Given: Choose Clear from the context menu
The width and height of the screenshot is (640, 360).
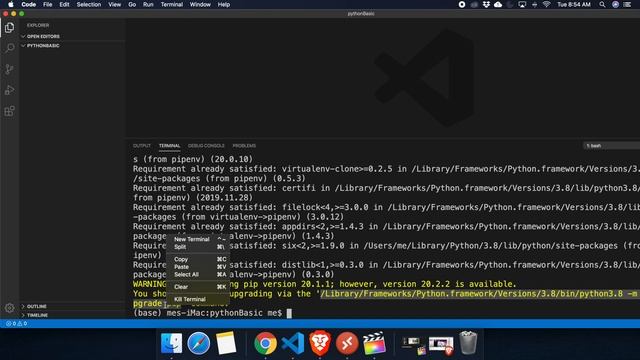Looking at the screenshot, I should [198, 287].
